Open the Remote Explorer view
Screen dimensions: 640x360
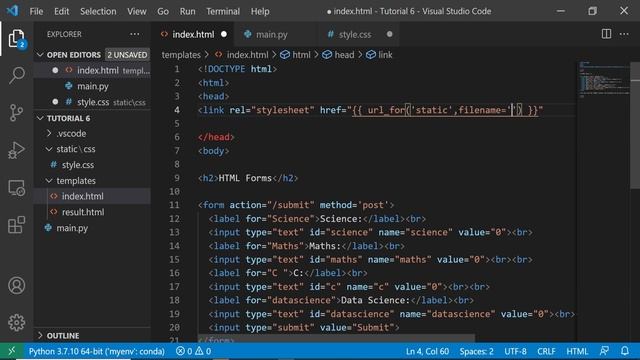[x=16, y=188]
